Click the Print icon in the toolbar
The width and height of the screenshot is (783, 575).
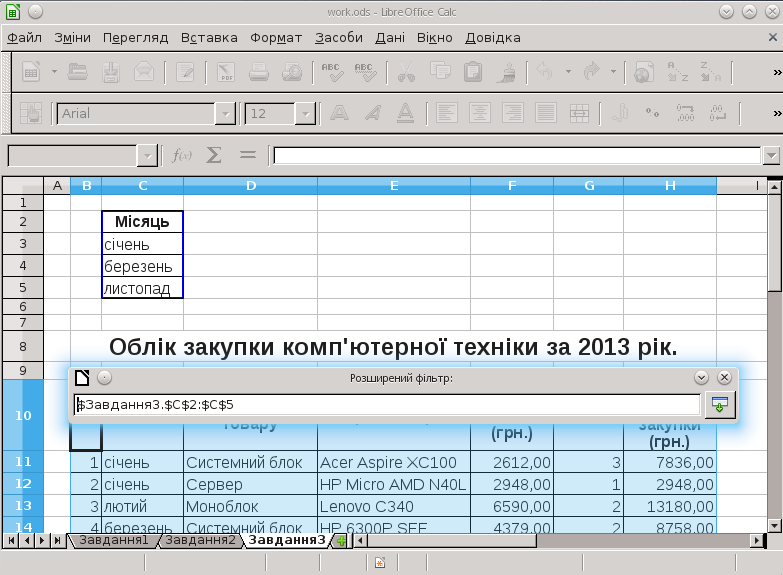(x=259, y=72)
